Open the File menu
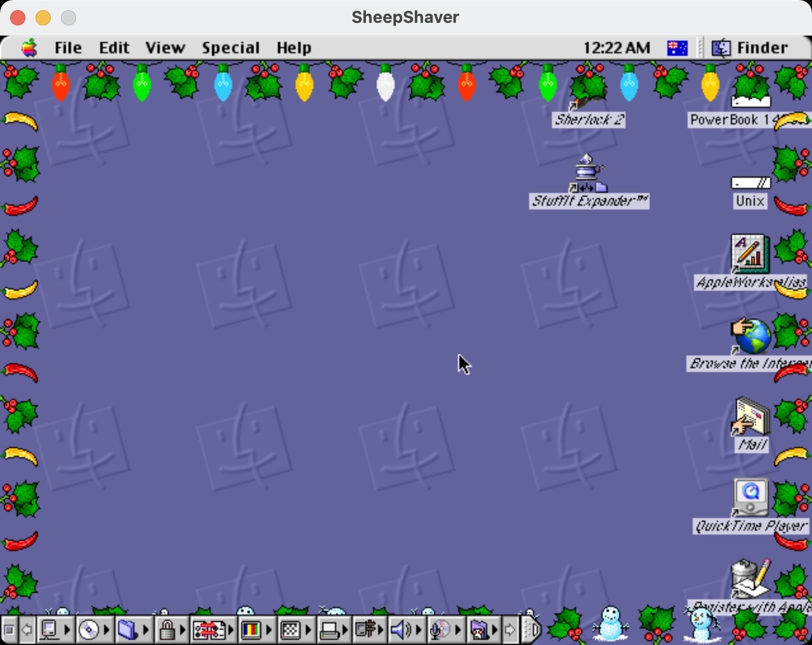The width and height of the screenshot is (812, 645). pos(68,48)
